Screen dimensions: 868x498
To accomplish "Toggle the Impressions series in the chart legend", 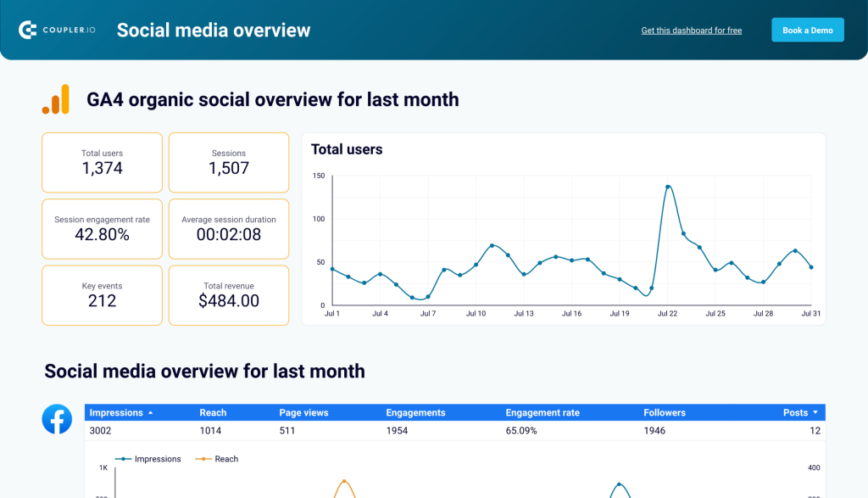I will tap(149, 459).
